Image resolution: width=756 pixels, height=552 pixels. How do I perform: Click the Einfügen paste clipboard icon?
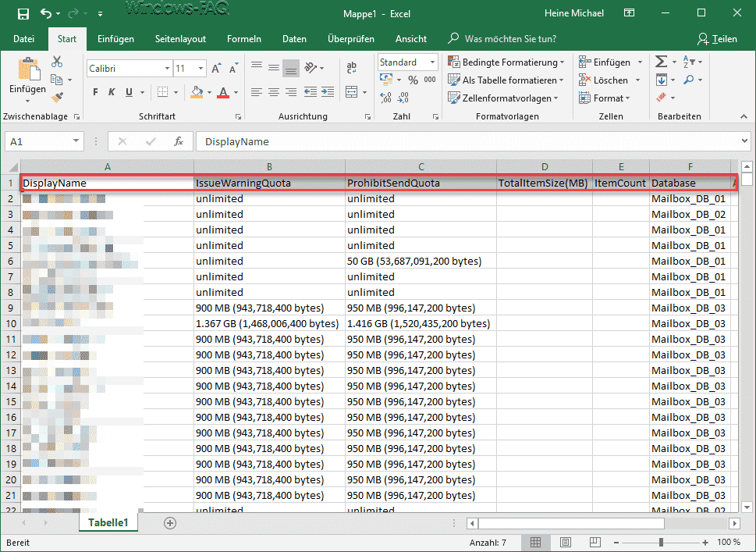click(28, 69)
